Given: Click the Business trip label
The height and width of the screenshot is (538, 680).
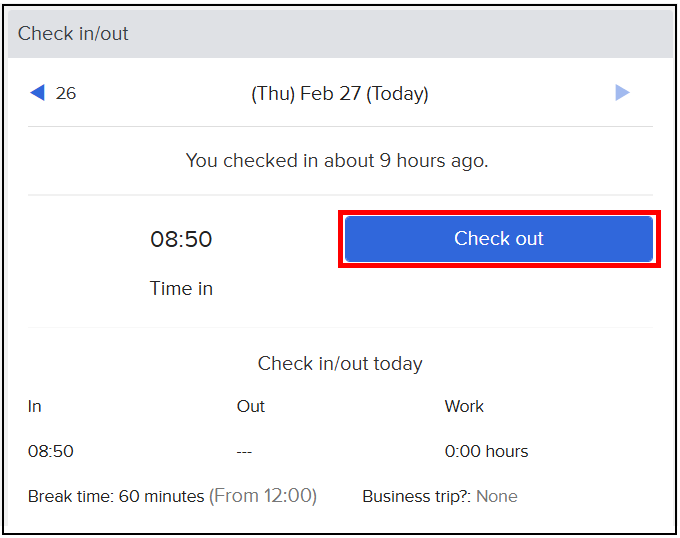Looking at the screenshot, I should (x=417, y=496).
